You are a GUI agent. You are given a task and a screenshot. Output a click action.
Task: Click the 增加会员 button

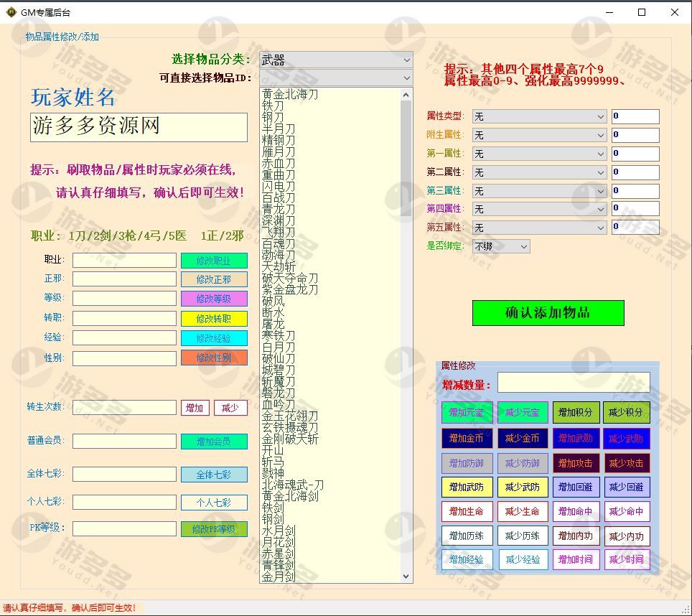[x=214, y=442]
